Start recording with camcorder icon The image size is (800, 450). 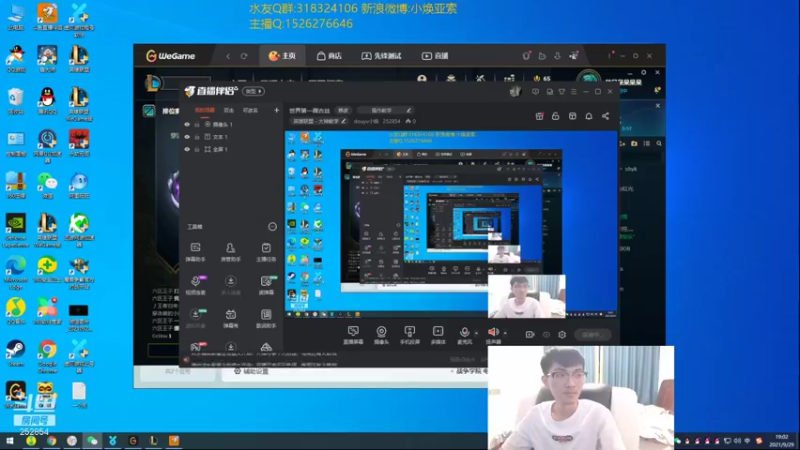click(x=530, y=335)
